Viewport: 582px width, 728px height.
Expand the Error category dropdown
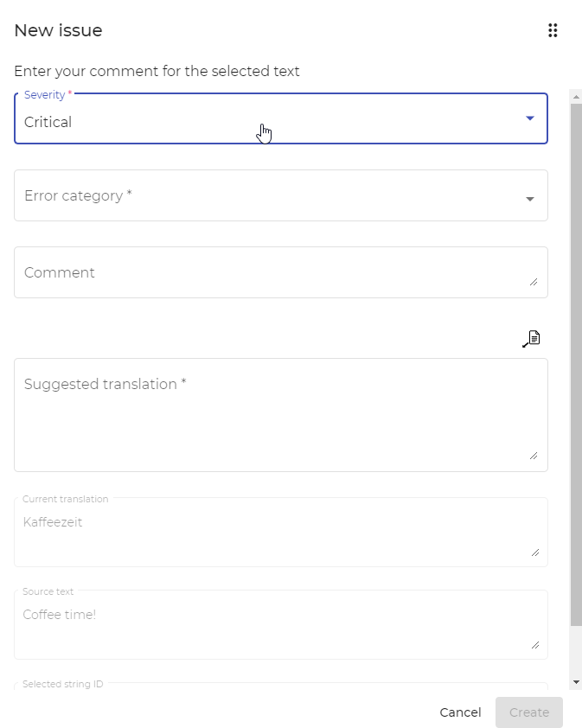pyautogui.click(x=281, y=195)
